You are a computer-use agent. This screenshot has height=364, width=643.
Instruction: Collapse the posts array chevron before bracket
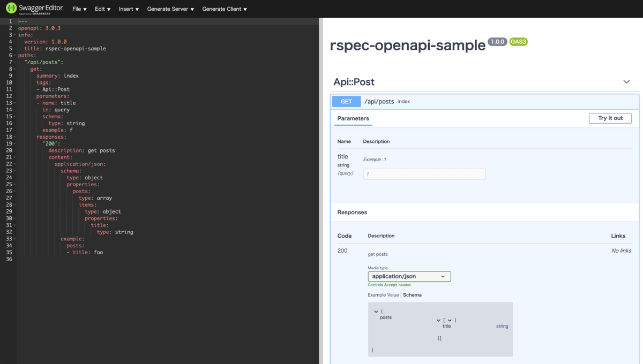click(x=439, y=320)
